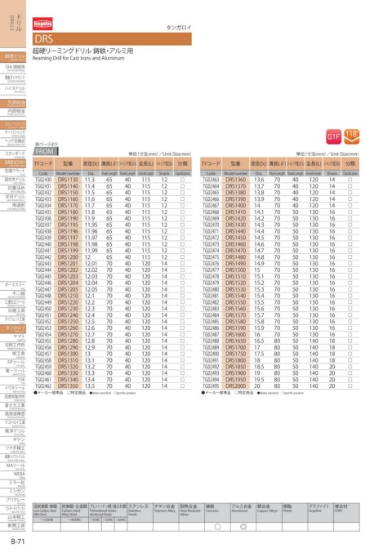The height and width of the screenshot is (553, 392).
Task: Click model number DRS1205
Action: [68, 289]
